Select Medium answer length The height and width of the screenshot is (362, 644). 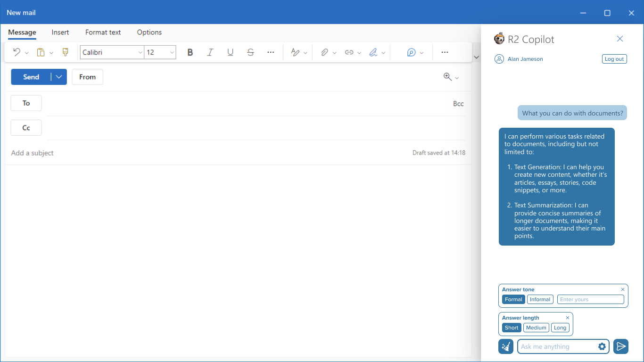537,328
